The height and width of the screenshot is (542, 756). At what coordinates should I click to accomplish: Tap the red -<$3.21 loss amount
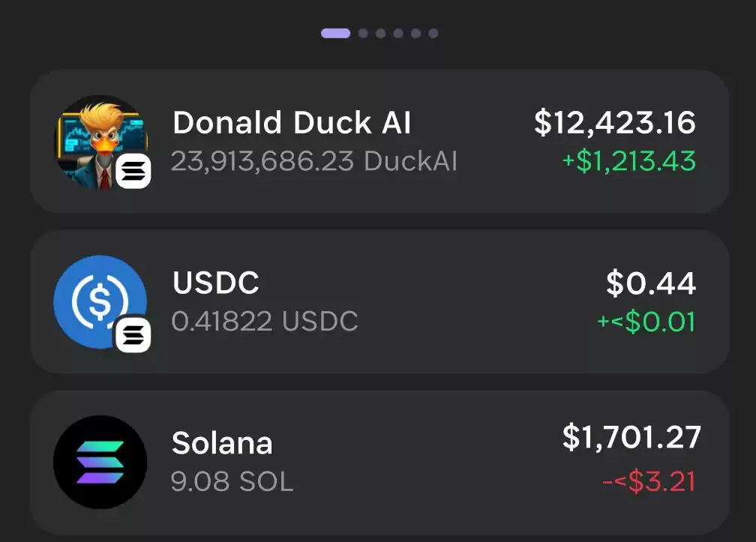tap(649, 481)
